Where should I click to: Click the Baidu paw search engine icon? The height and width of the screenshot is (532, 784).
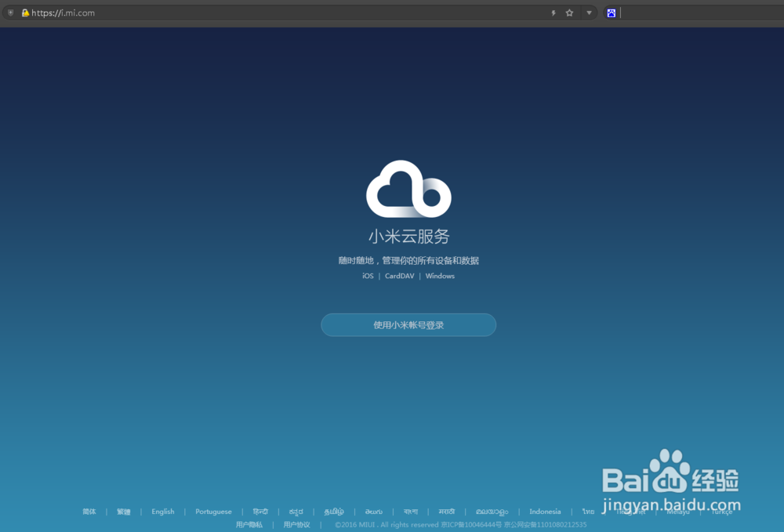611,13
